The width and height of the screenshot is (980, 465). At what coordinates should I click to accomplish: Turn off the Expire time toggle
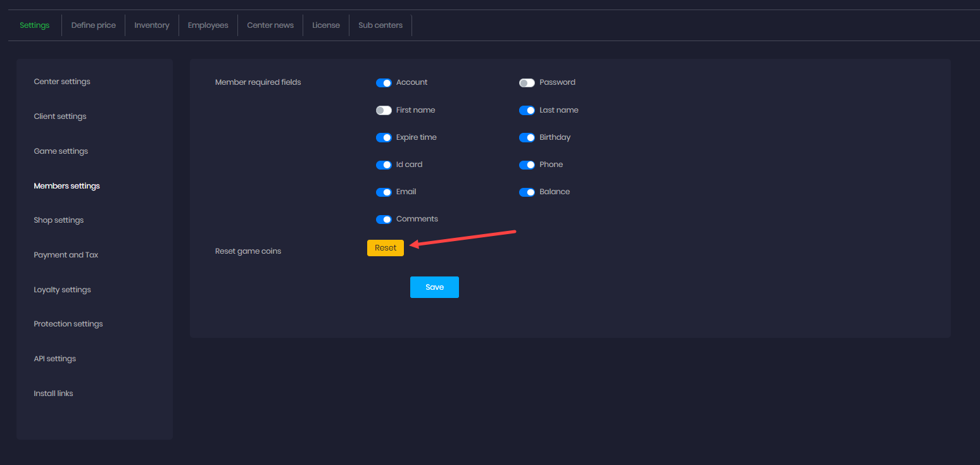point(384,137)
